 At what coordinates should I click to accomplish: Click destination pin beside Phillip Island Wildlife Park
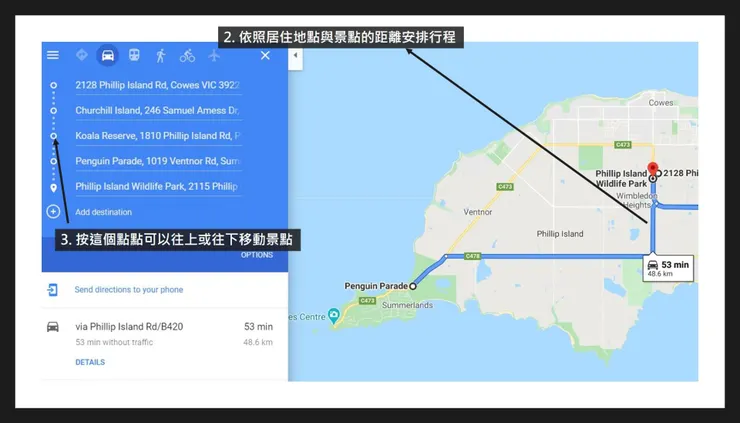[x=53, y=188]
